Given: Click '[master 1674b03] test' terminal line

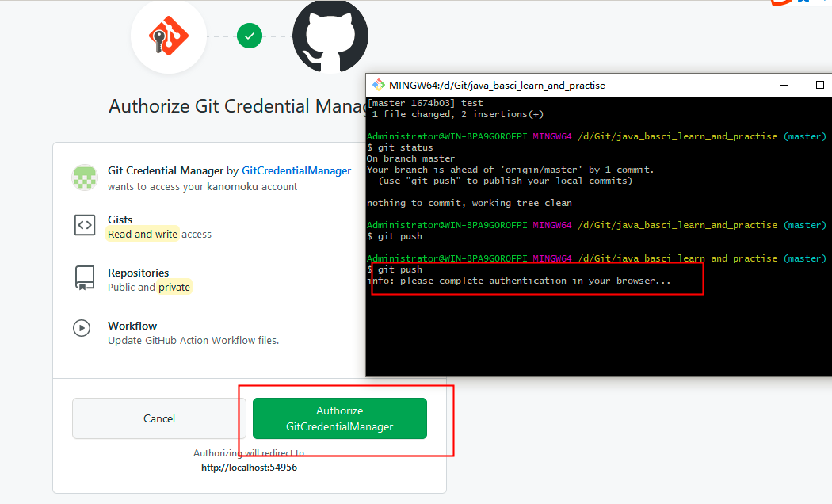Looking at the screenshot, I should click(x=425, y=103).
